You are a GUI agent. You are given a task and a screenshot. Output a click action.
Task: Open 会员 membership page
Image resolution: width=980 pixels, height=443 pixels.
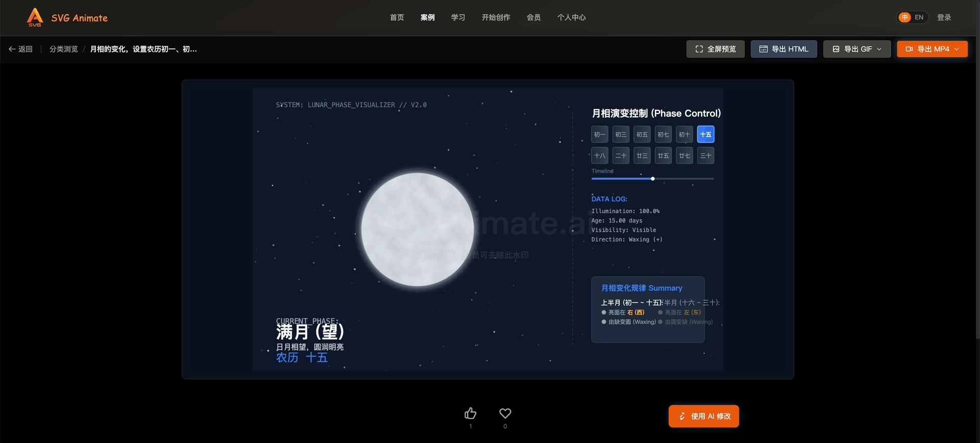(x=533, y=17)
